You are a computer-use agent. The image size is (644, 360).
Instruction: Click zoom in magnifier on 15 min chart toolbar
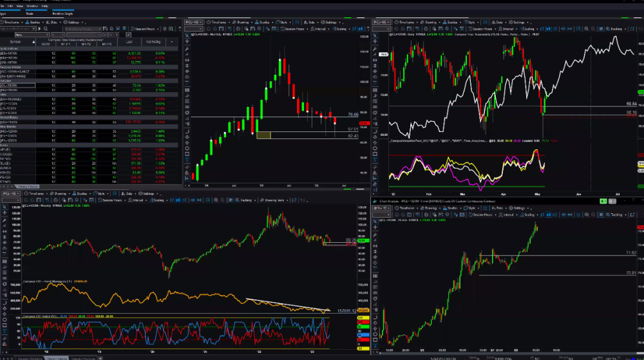coord(587,214)
